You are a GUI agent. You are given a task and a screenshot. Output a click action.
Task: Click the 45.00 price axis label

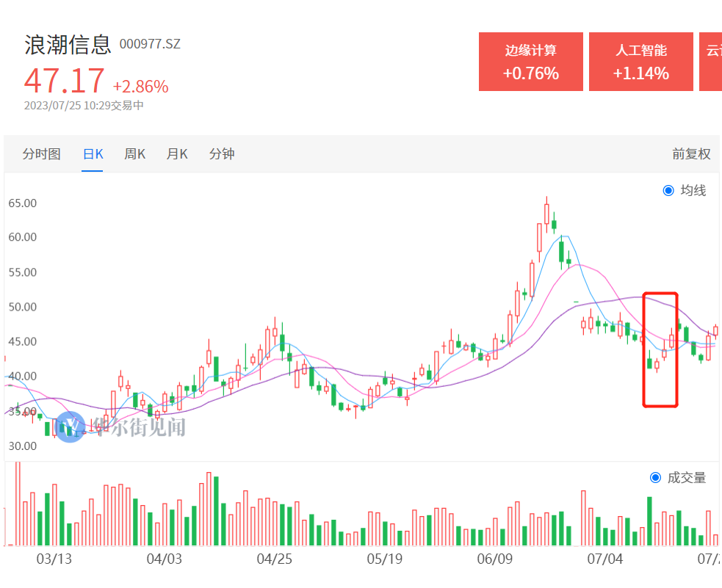pyautogui.click(x=23, y=341)
